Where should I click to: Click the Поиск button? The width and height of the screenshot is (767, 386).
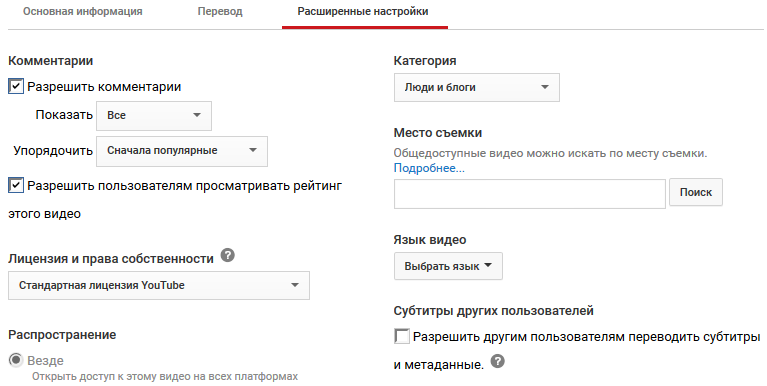[696, 192]
